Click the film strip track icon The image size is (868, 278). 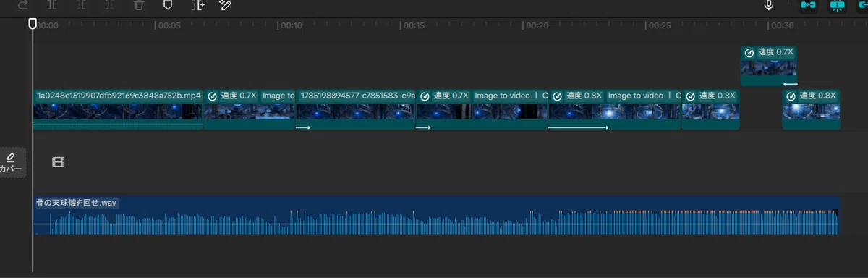(59, 162)
